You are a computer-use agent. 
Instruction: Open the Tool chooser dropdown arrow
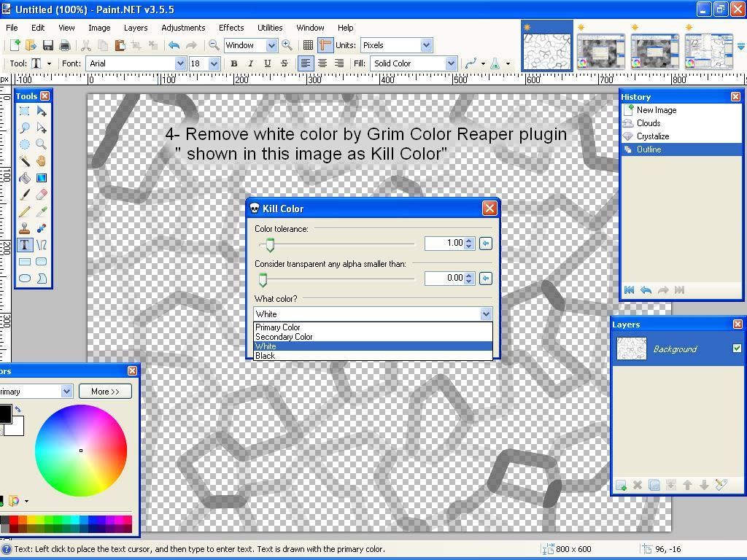tap(49, 63)
